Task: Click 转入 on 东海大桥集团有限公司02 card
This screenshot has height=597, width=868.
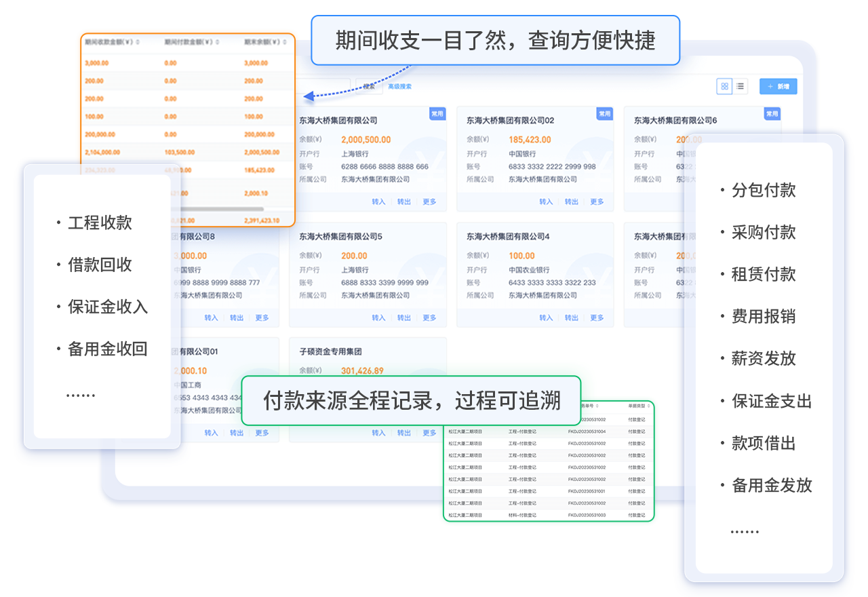Action: click(x=546, y=201)
